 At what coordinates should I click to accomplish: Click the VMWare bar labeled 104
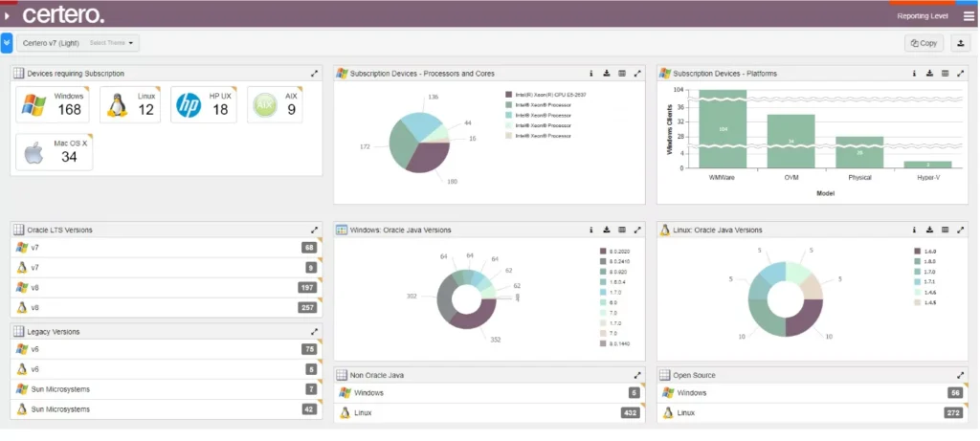tap(723, 129)
